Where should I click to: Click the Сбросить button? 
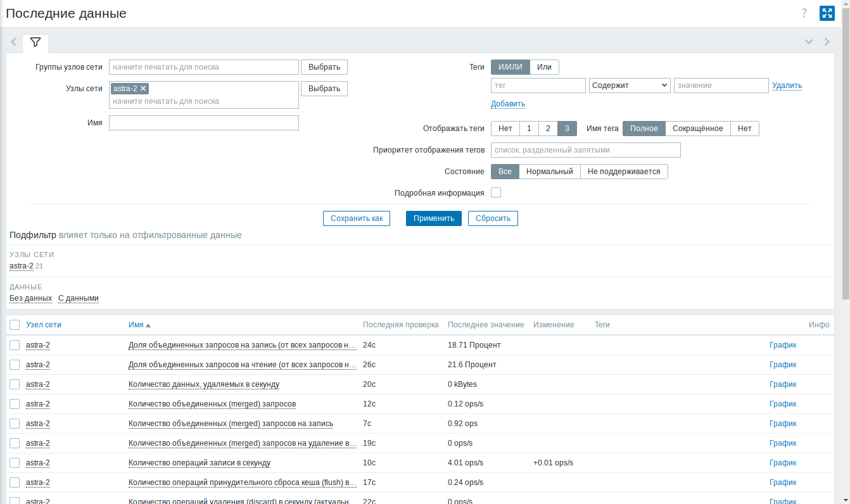coord(493,218)
